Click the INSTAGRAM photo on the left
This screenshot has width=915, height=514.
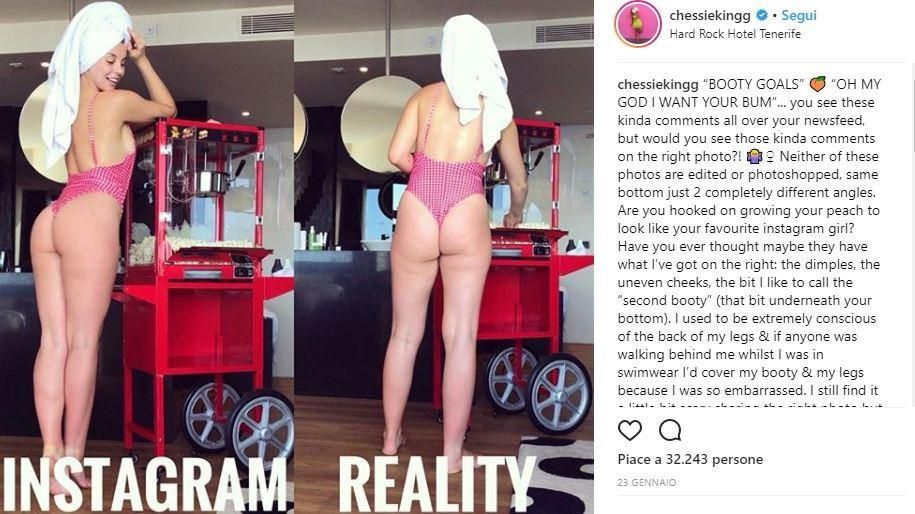click(x=146, y=257)
